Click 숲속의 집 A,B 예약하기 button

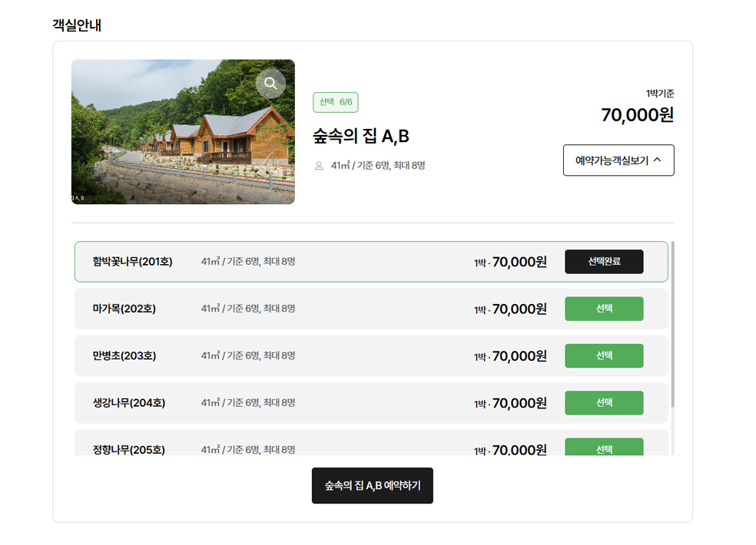pos(372,486)
